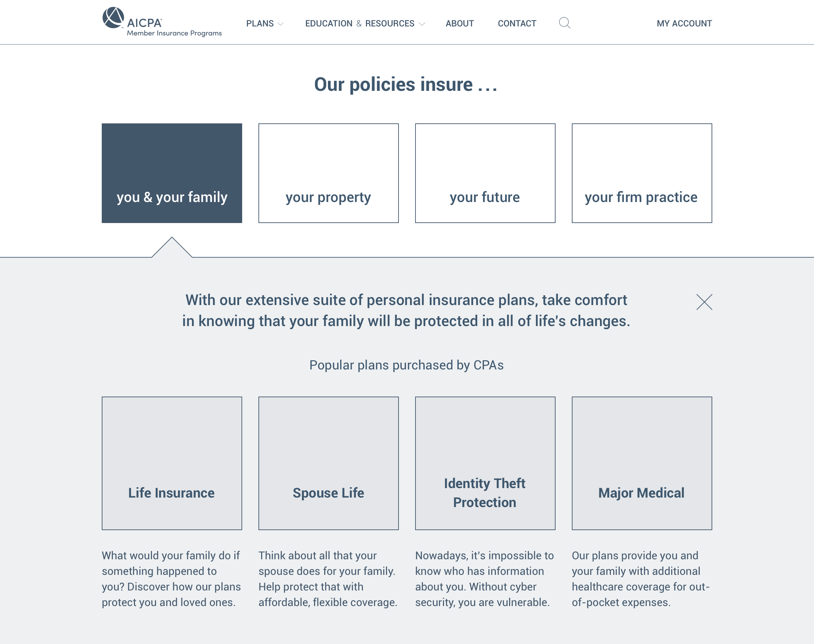Expand the Plans dropdown chevron

click(x=280, y=24)
